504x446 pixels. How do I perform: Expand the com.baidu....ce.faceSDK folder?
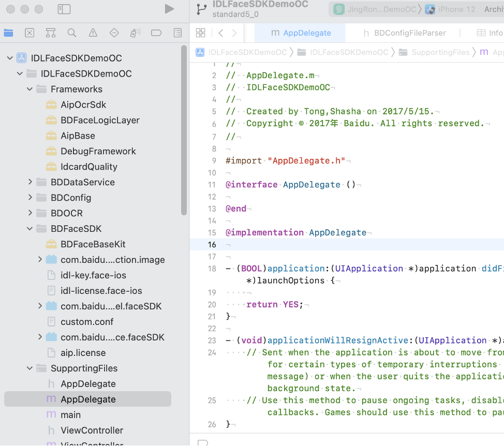point(40,337)
